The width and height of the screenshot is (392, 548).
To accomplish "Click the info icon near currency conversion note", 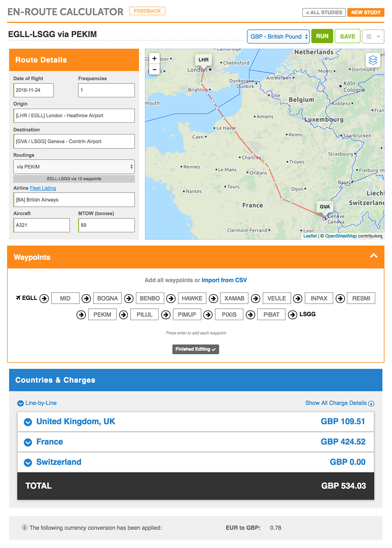I will pos(25,528).
